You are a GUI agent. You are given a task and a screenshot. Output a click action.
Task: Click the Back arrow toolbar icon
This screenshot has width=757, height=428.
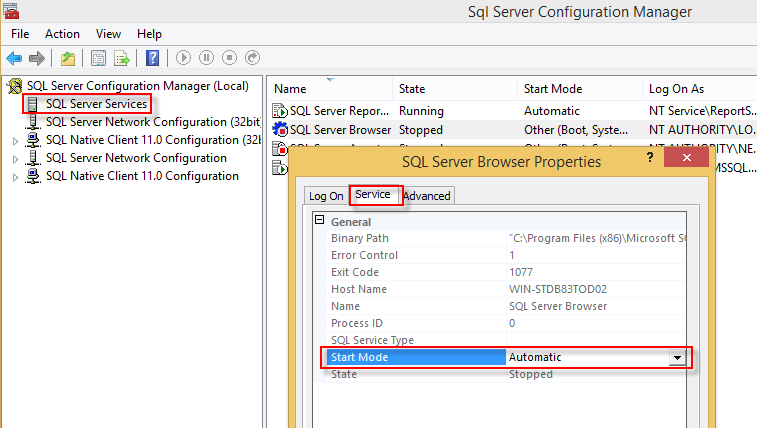point(14,58)
